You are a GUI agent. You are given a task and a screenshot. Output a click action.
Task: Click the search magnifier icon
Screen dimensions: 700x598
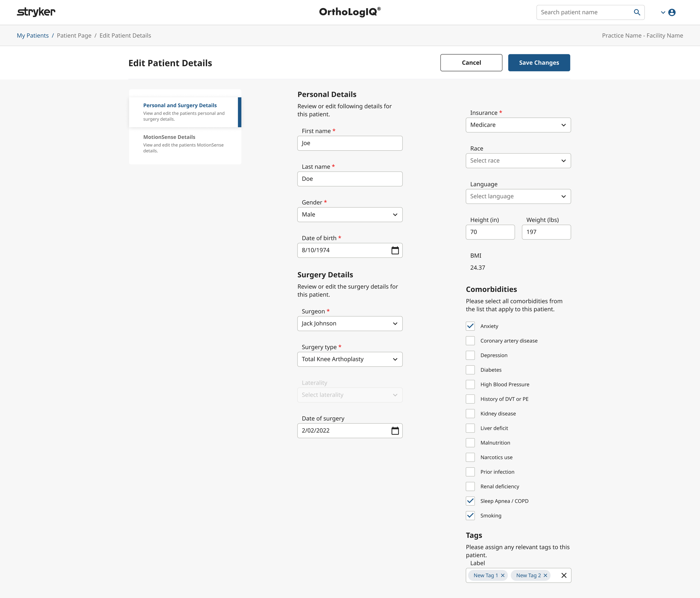pos(637,12)
